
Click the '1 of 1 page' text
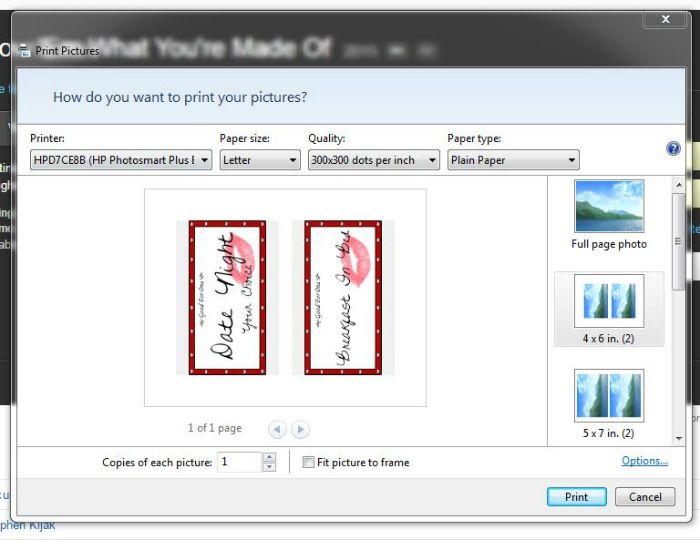(x=215, y=428)
